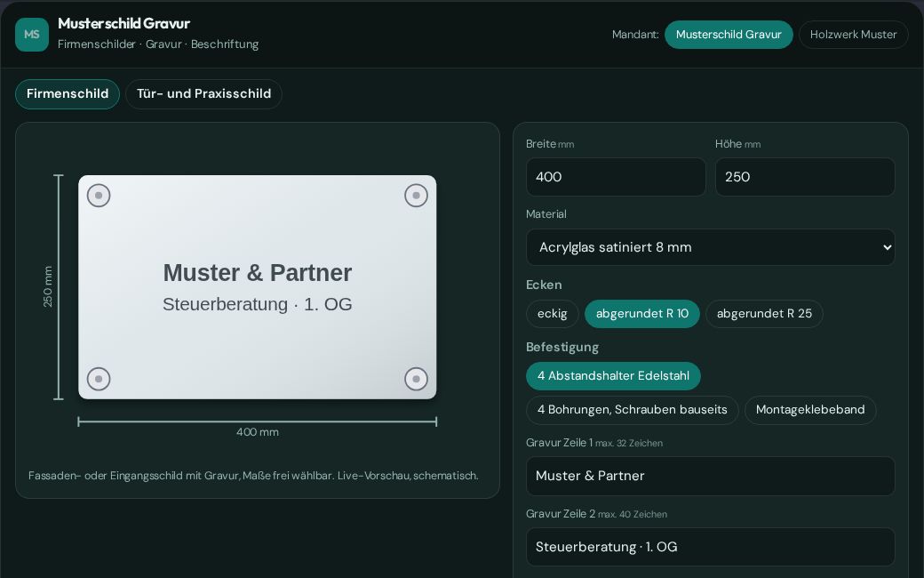Click the 250 mm height dimension label
Image resolution: width=924 pixels, height=578 pixels.
pos(48,286)
